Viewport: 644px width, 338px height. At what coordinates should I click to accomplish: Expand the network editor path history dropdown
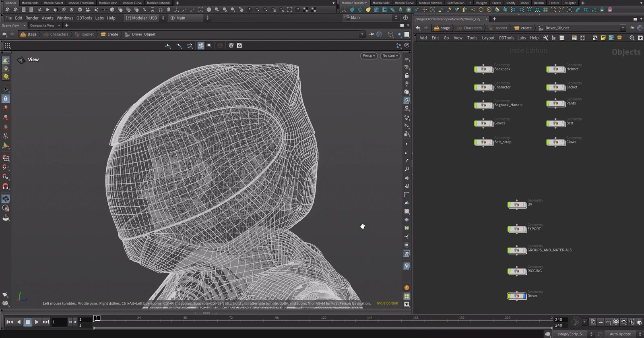[623, 28]
